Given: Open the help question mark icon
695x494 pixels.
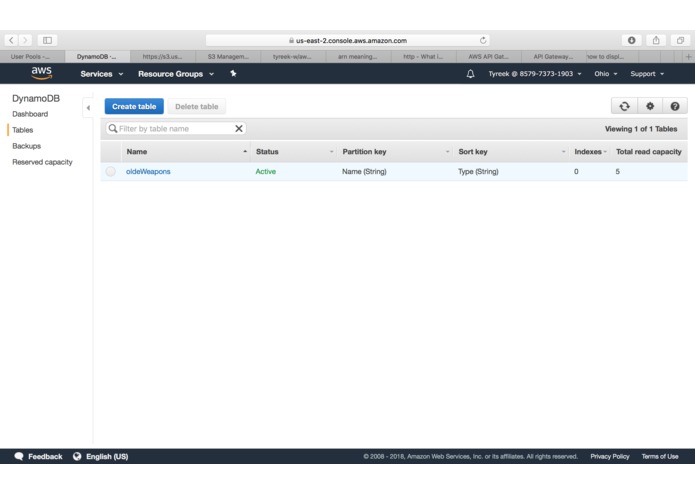Looking at the screenshot, I should point(675,106).
